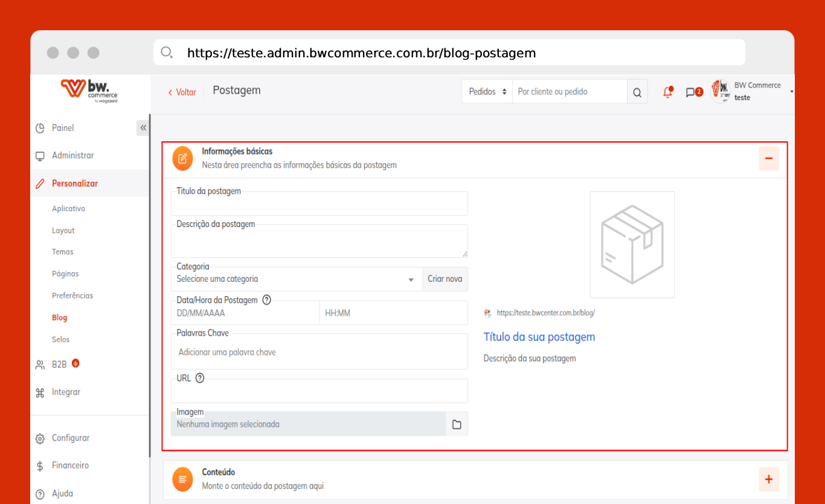Select Layout in the Personalizar submenu
The image size is (825, 504).
click(63, 231)
